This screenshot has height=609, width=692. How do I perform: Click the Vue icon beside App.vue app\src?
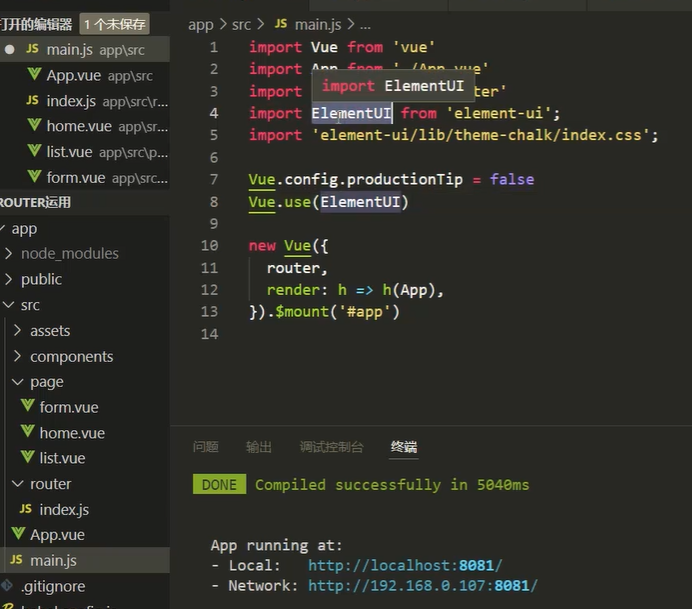pos(34,74)
